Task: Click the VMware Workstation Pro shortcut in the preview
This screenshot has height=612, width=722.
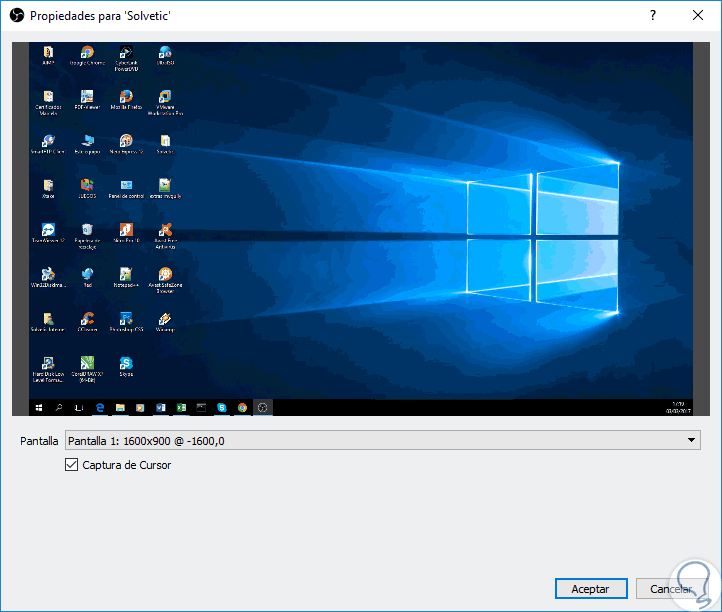Action: 165,103
